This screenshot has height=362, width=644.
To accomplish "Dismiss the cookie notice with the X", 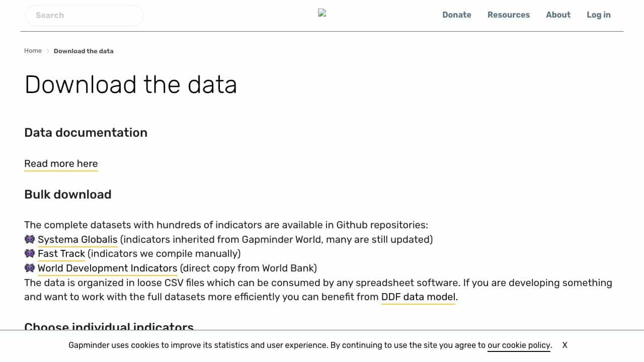I will pos(565,345).
